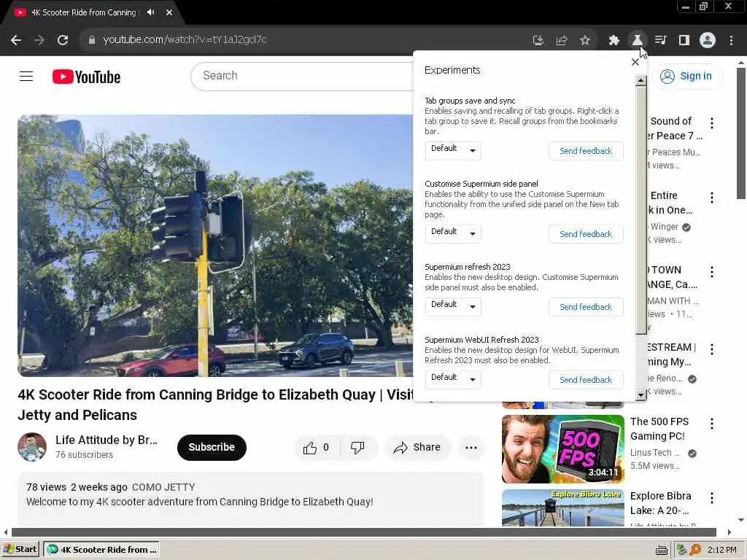Close the 4K Scooter Ride tab
747x560 pixels.
(169, 12)
